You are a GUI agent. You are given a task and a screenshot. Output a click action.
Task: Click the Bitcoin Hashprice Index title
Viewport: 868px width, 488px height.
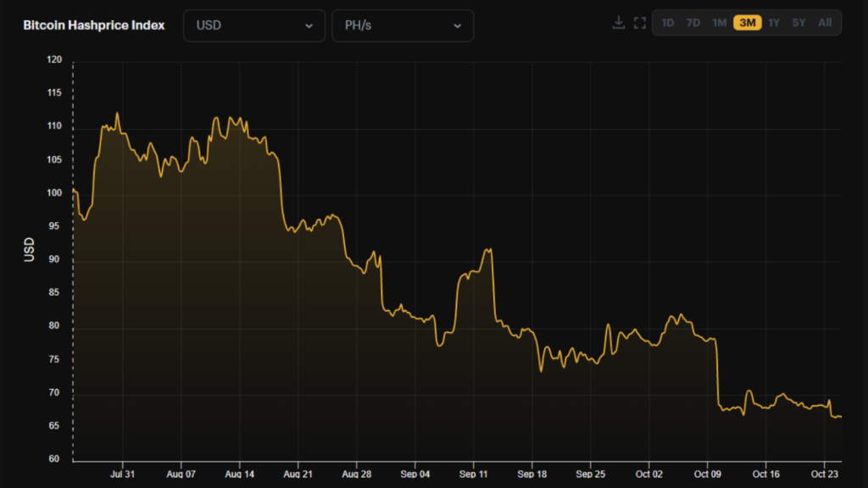94,25
